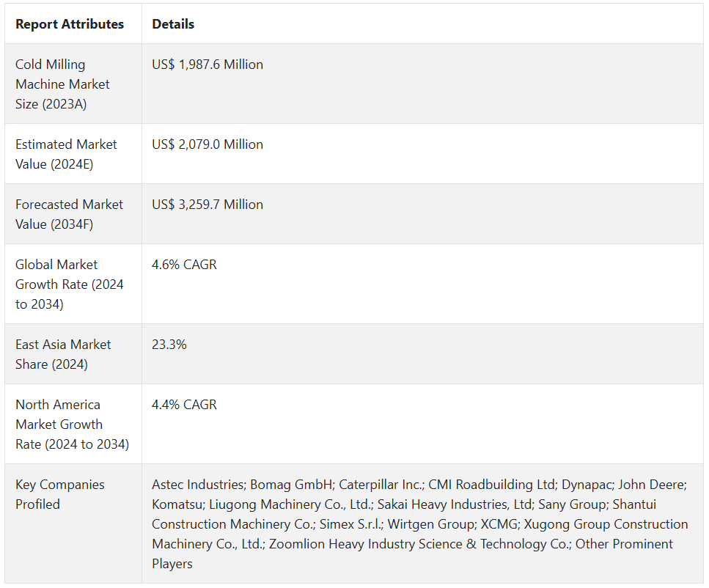
Task: Select the North America Market Growth Rate cell
Action: tap(72, 425)
